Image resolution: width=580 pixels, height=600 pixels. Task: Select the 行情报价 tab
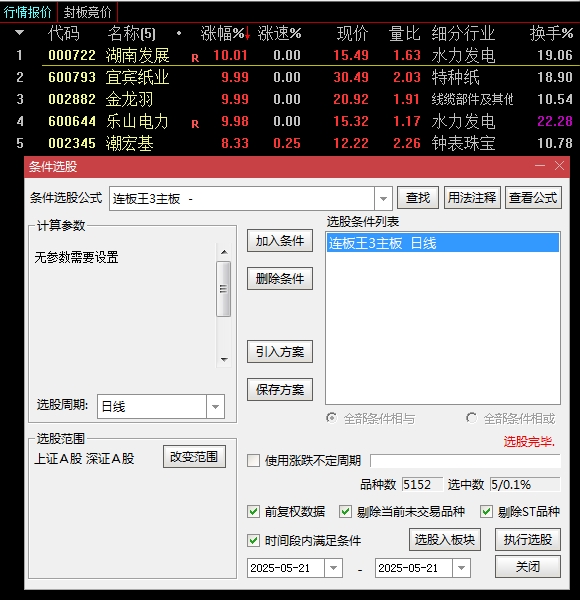[28, 12]
